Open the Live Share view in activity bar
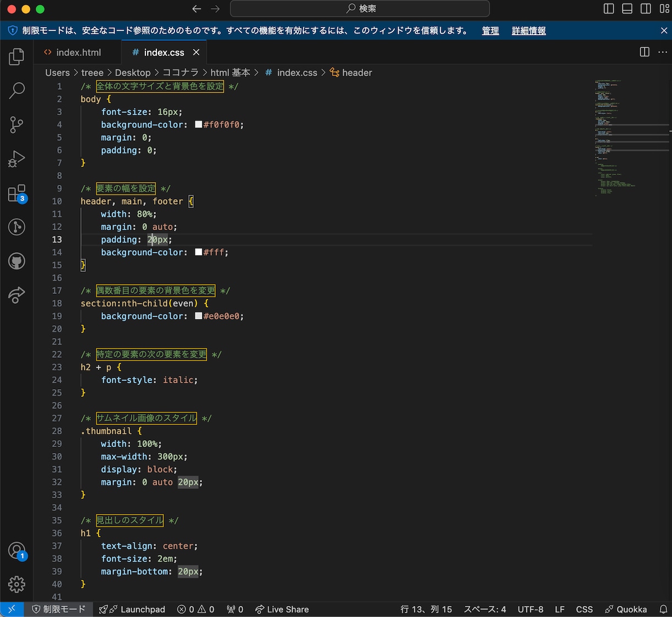 tap(17, 295)
